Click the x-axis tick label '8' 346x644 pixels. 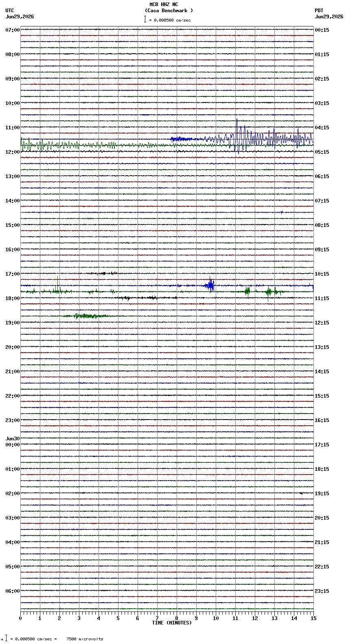pos(177,618)
